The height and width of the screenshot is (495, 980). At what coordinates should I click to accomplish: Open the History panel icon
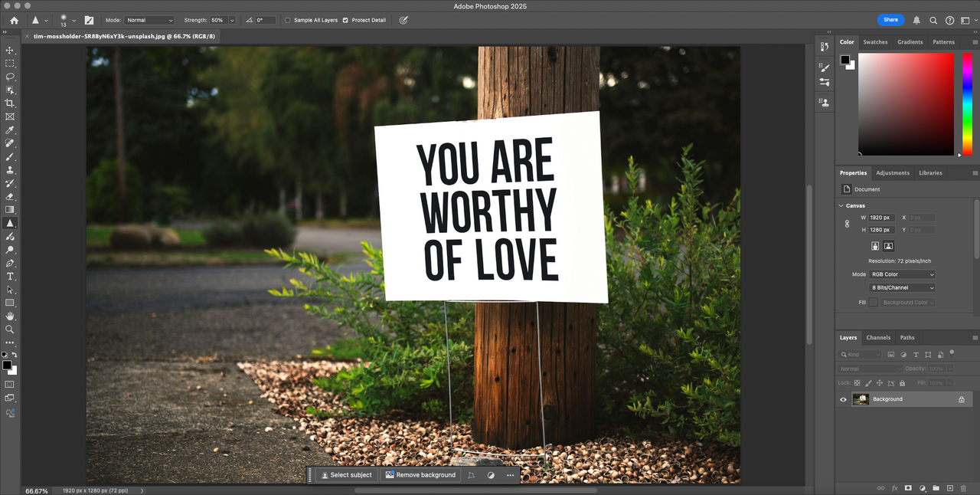click(x=825, y=47)
